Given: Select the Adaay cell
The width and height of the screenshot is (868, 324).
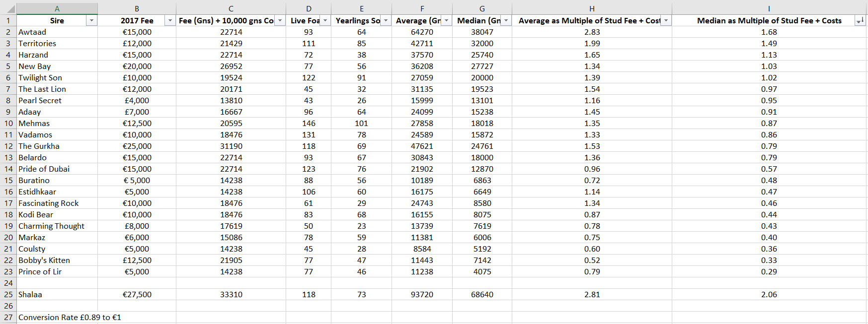Looking at the screenshot, I should pyautogui.click(x=57, y=112).
